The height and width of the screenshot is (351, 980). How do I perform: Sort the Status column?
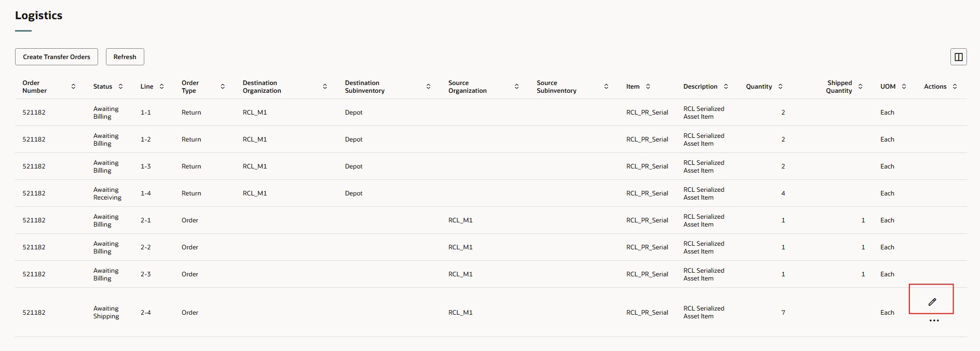120,87
